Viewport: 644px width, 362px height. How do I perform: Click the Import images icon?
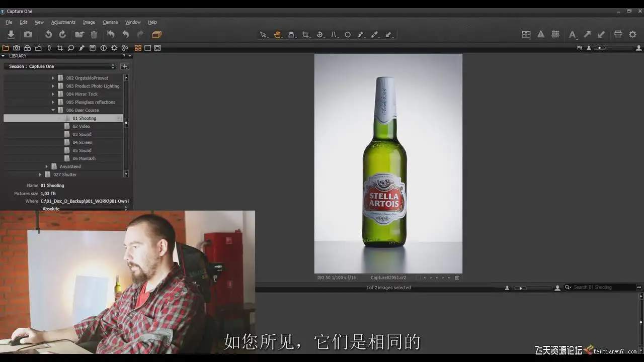point(11,34)
